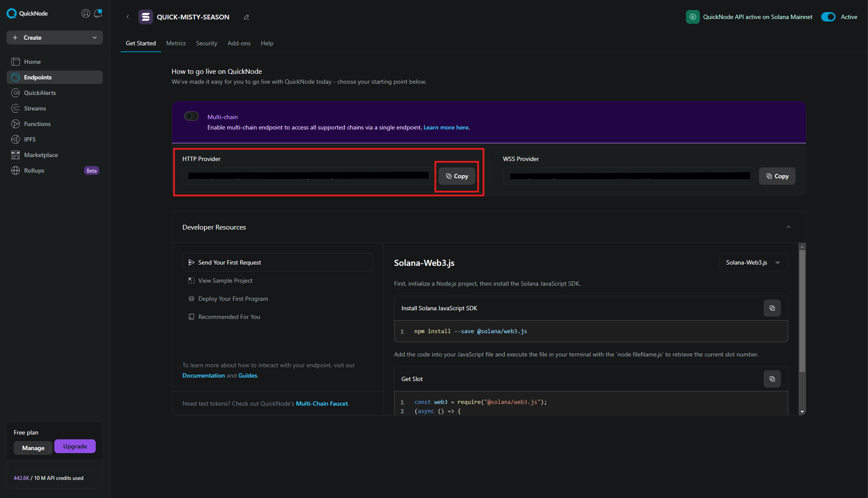Open QuickAlerts in the sidebar
The height and width of the screenshot is (498, 868).
click(x=55, y=93)
